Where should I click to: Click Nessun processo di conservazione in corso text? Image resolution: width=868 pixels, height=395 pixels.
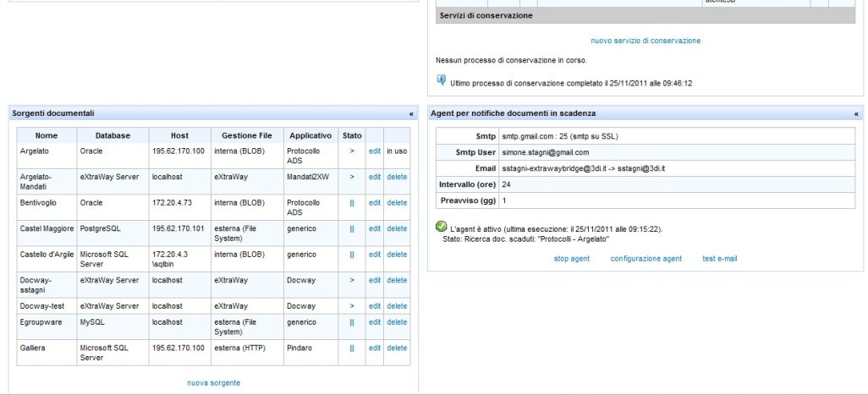(511, 60)
